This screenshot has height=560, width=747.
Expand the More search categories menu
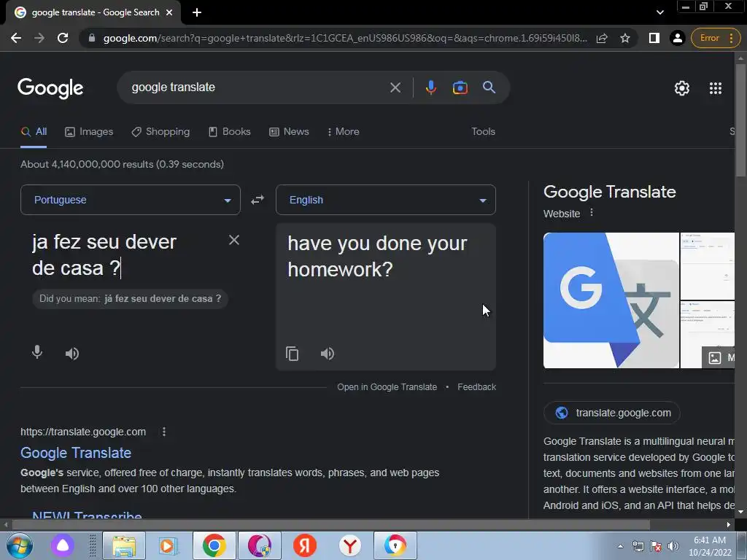[343, 131]
